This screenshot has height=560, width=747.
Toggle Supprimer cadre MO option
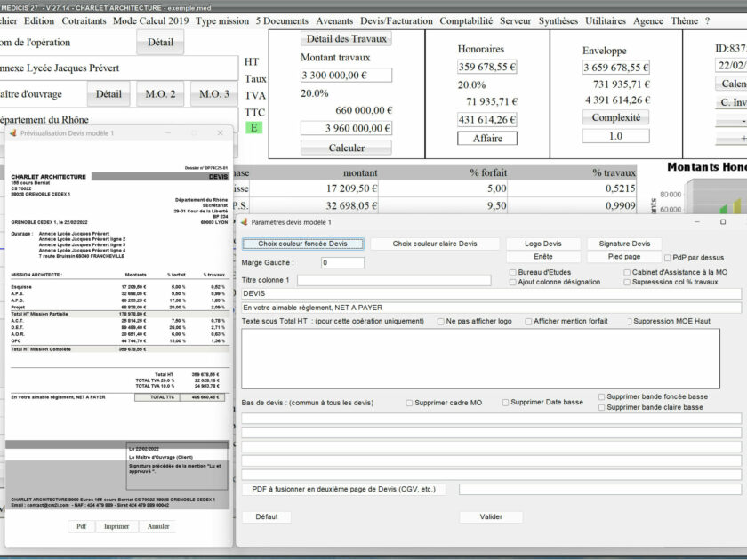[x=410, y=403]
